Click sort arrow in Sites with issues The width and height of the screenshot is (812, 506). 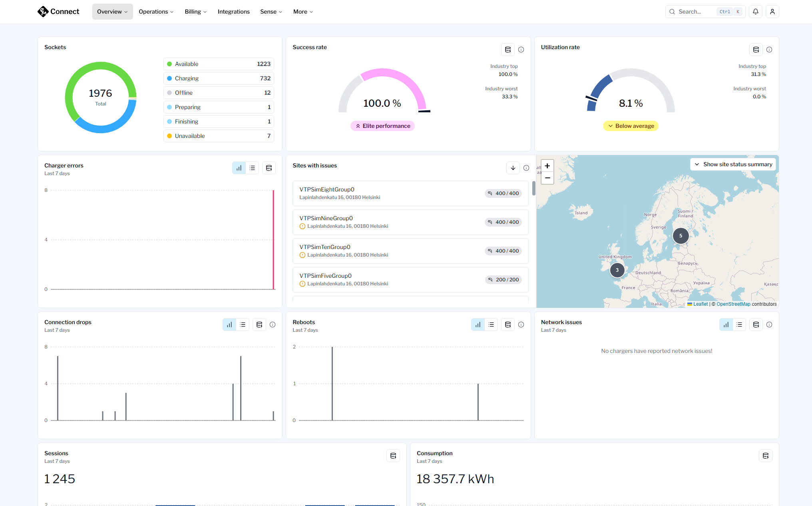click(513, 168)
